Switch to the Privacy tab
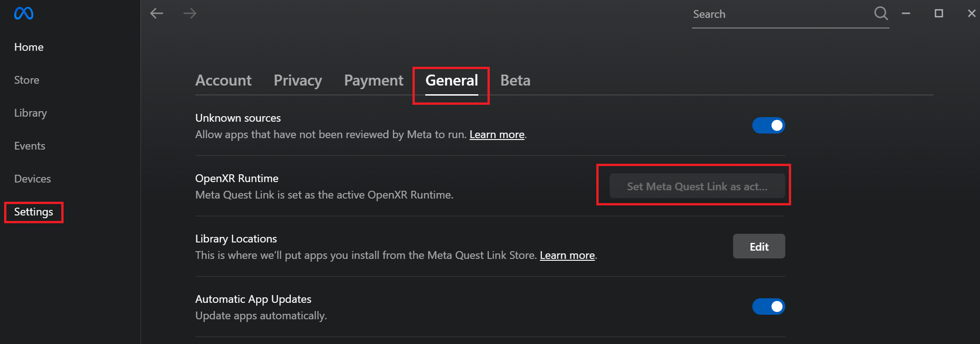Viewport: 980px width, 344px height. [x=297, y=80]
